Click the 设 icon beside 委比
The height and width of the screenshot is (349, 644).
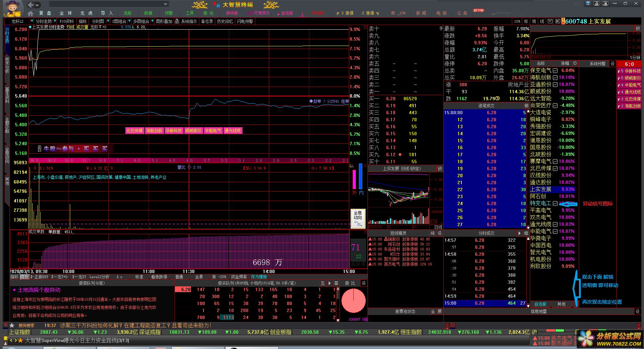tap(364, 283)
